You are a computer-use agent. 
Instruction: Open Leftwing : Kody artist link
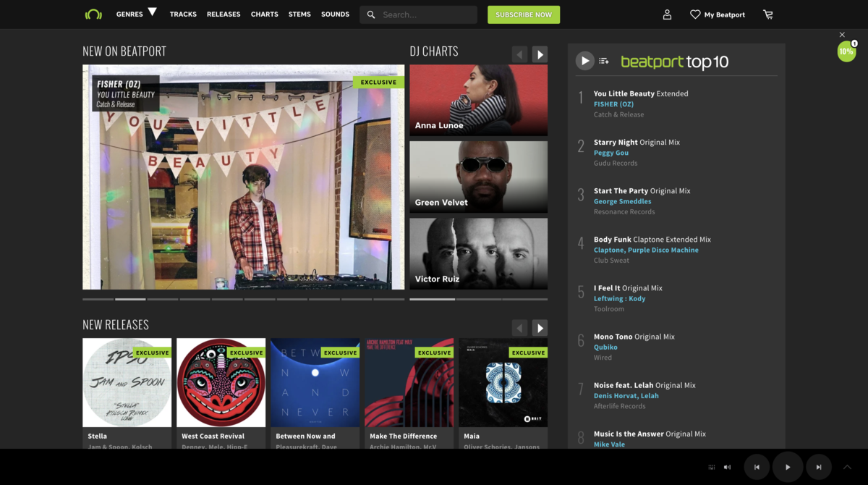click(620, 298)
